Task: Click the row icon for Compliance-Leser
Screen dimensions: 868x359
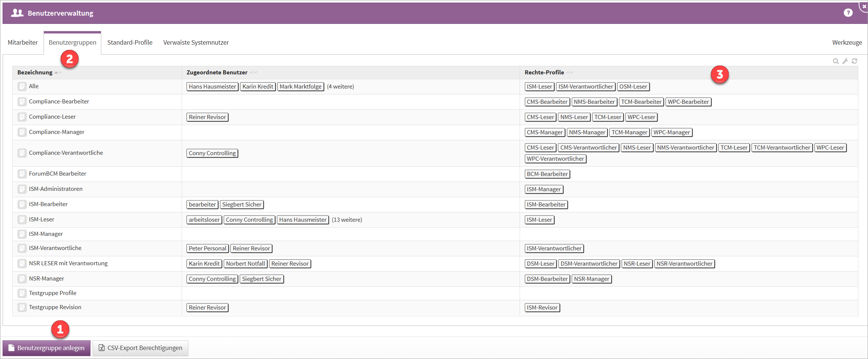Action: coord(22,117)
